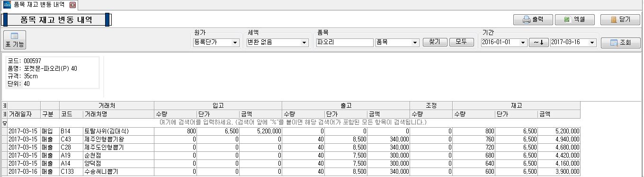Click the grid filter funnel icon
Screen dimensions: 644x177
tap(4, 122)
